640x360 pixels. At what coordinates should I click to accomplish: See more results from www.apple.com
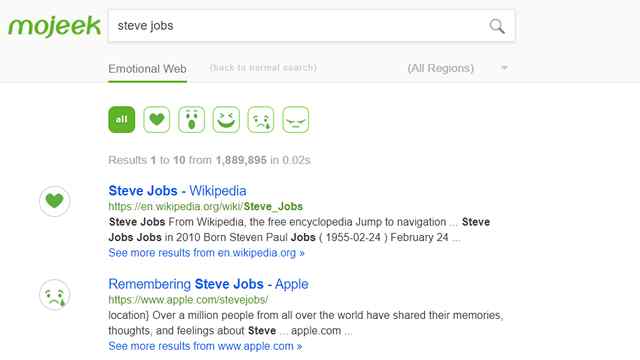pos(205,346)
